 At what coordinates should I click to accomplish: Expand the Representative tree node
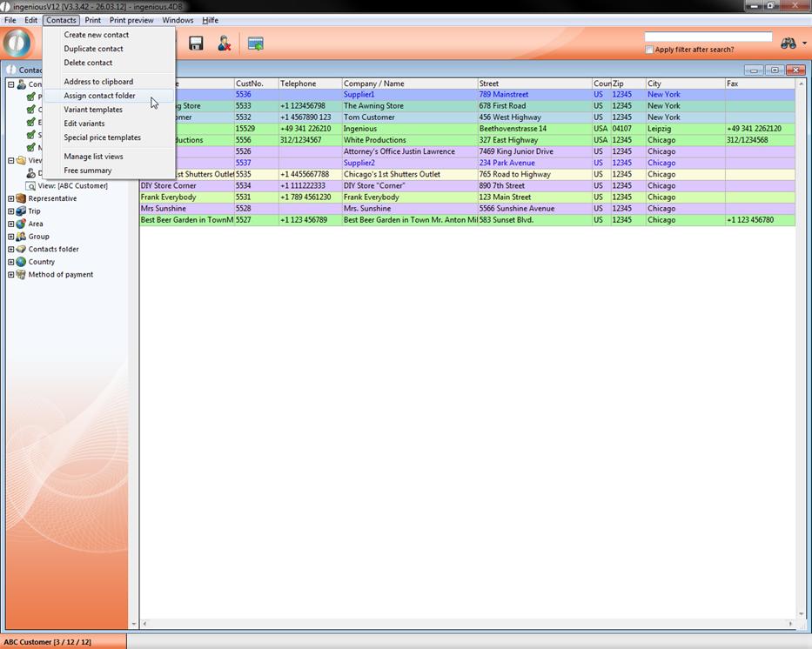pos(10,198)
